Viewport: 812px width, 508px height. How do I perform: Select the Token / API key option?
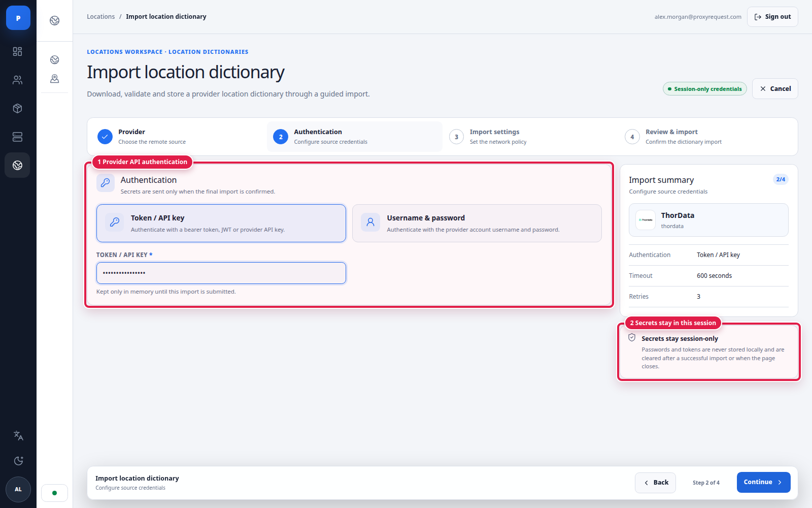pos(221,223)
